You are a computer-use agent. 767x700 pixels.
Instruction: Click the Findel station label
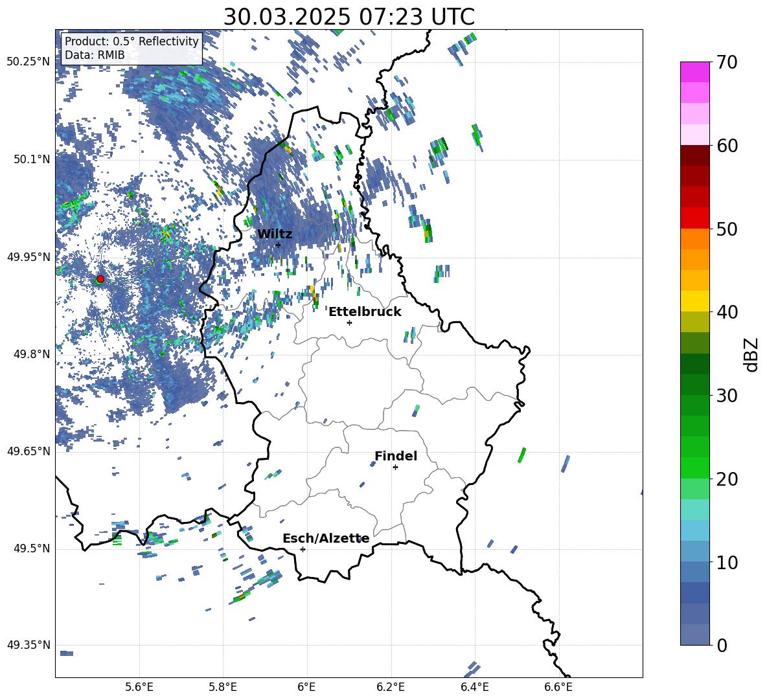(396, 456)
